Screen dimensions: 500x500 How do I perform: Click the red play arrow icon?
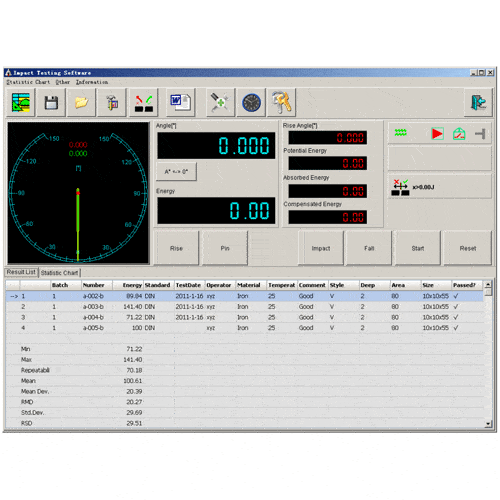437,134
